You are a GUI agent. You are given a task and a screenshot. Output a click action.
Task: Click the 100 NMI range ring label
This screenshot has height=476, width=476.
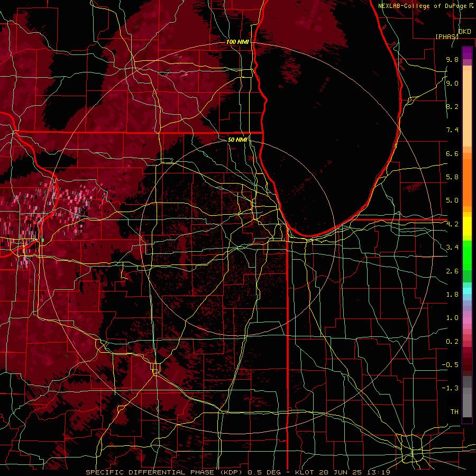pos(237,42)
